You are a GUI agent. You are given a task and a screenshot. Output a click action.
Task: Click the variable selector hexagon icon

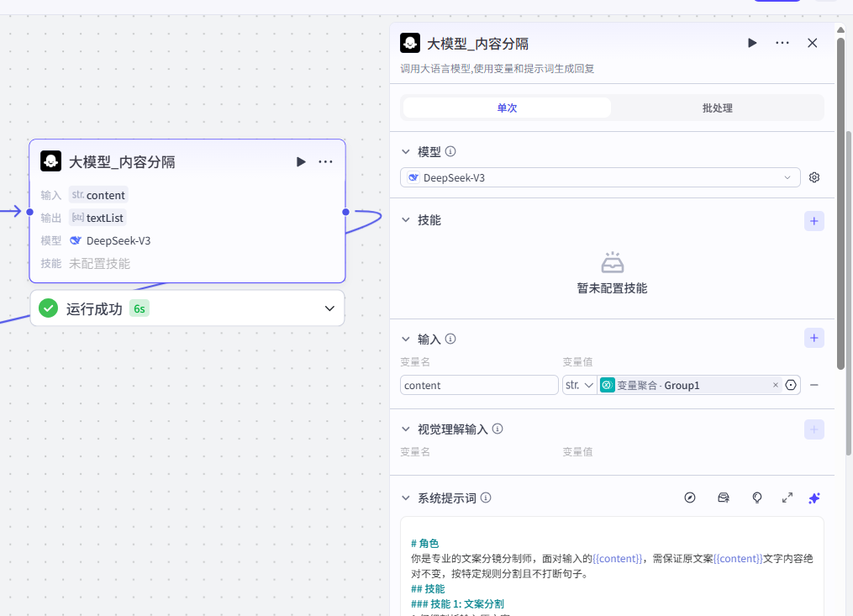[791, 385]
